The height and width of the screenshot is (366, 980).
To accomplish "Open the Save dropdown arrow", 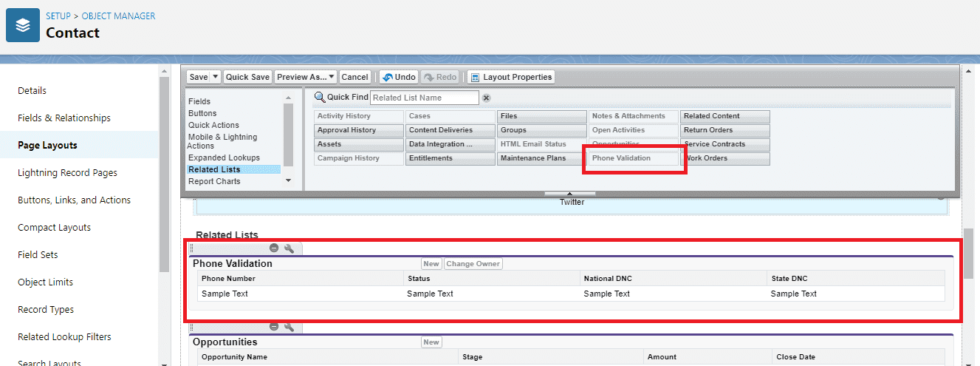I will click(216, 77).
